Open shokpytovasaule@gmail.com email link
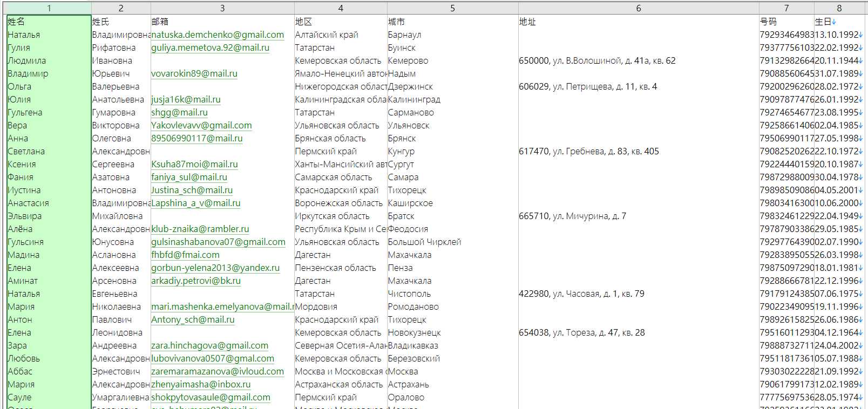Screen dimensions: 868x409 click(211, 397)
